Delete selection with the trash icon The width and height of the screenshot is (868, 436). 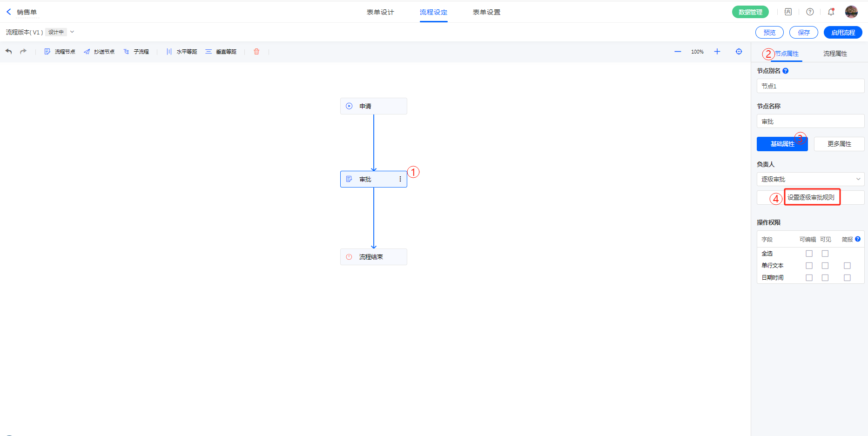tap(256, 52)
